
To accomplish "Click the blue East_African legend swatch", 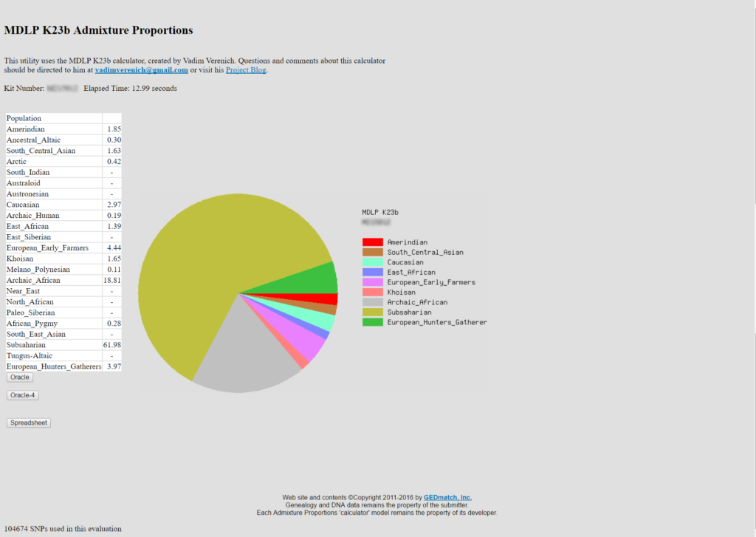I will click(374, 272).
